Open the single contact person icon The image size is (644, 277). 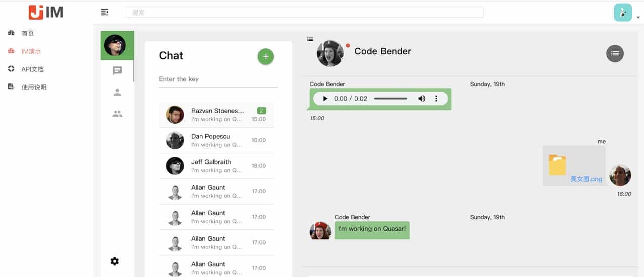click(117, 93)
